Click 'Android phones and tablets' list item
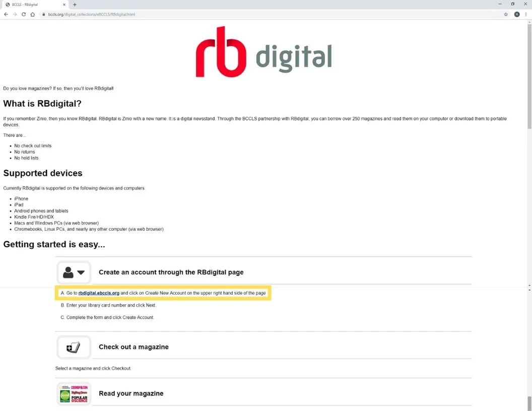This screenshot has width=532, height=411. pos(41,211)
